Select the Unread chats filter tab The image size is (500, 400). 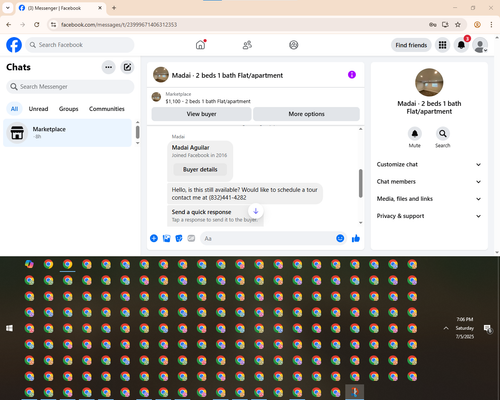click(x=38, y=109)
